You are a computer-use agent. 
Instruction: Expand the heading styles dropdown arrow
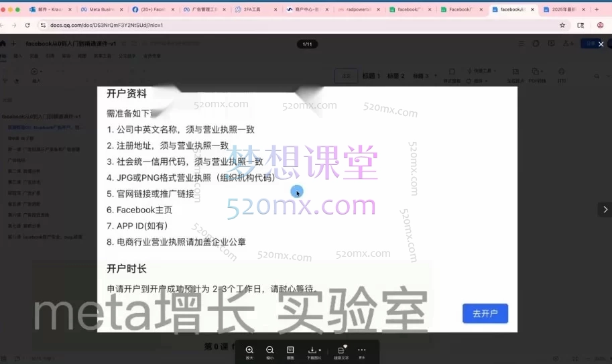[x=436, y=76]
